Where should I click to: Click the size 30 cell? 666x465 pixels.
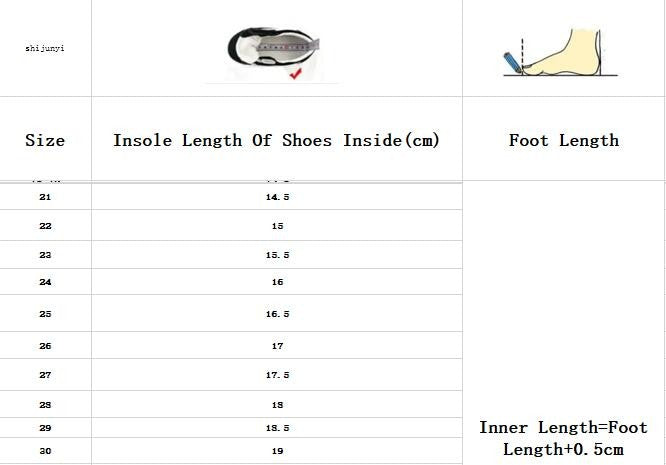click(45, 451)
